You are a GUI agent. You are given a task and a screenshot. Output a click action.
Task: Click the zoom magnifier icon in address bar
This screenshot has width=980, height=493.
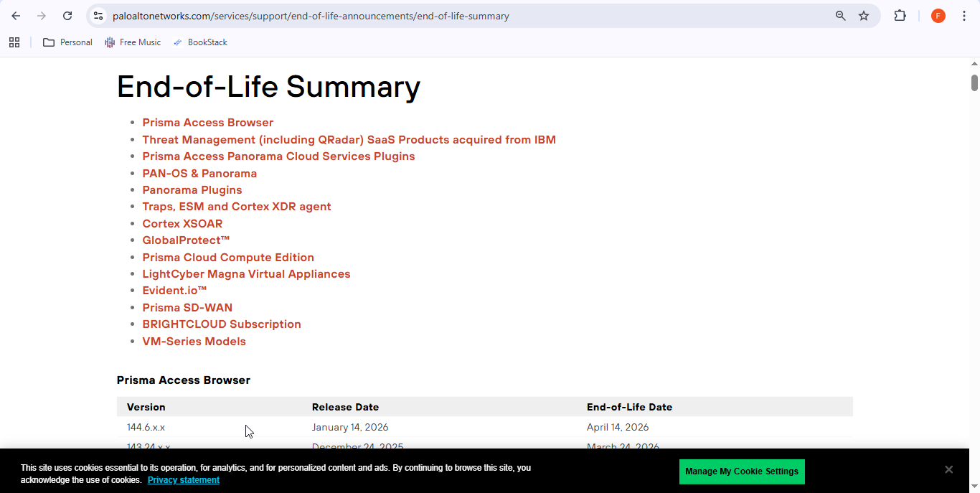click(x=840, y=16)
